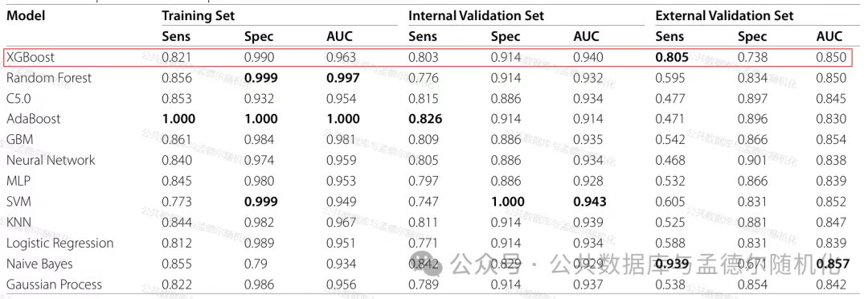The image size is (868, 299).
Task: Click the Training Set column header
Action: pyautogui.click(x=198, y=15)
